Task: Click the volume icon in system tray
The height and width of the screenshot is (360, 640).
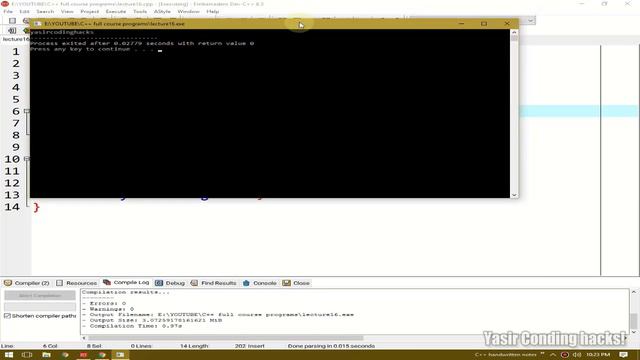Action: 577,355
